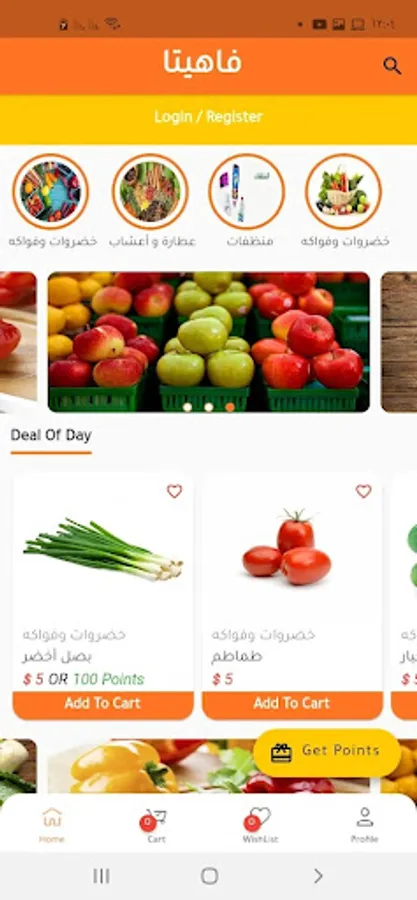This screenshot has height=900, width=417.
Task: Tap Login / Register banner
Action: [208, 117]
